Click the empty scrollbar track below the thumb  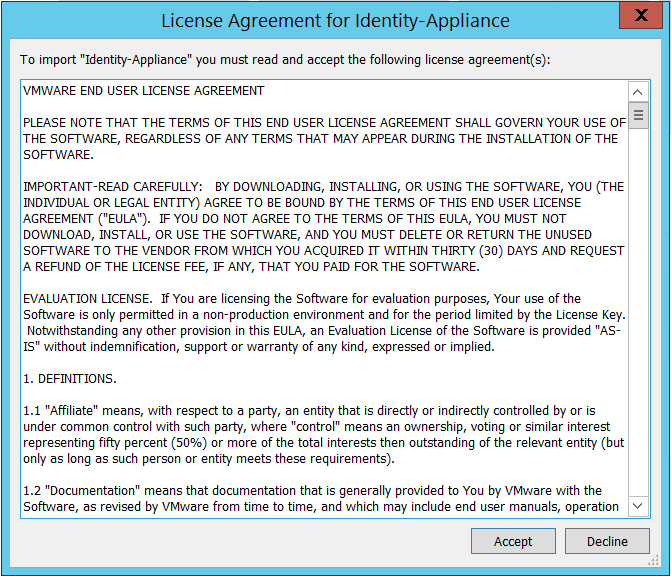pyautogui.click(x=638, y=312)
